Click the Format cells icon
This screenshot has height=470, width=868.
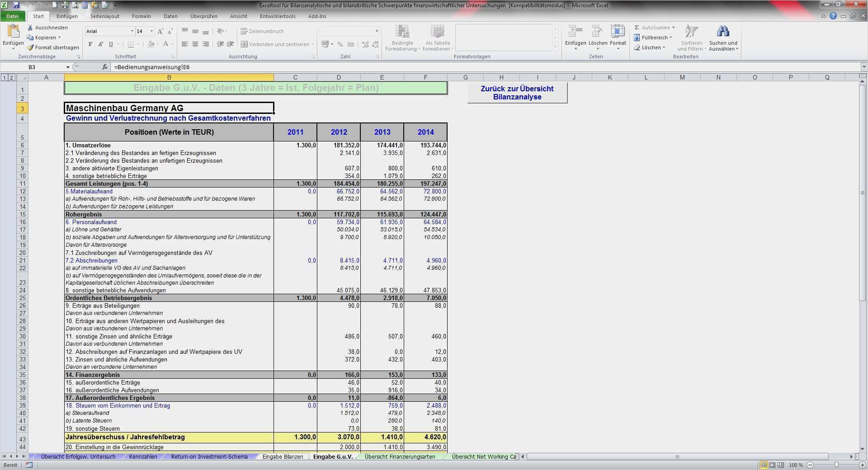(x=618, y=36)
